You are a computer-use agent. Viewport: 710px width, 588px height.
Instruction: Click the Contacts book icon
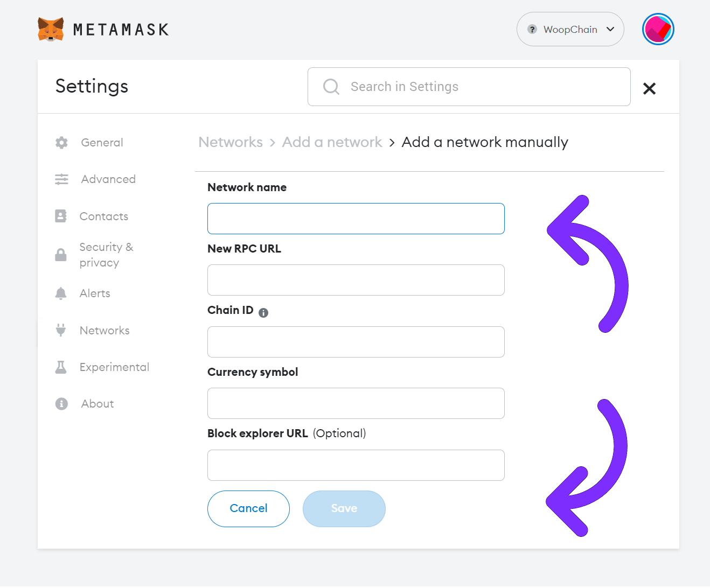click(x=61, y=216)
